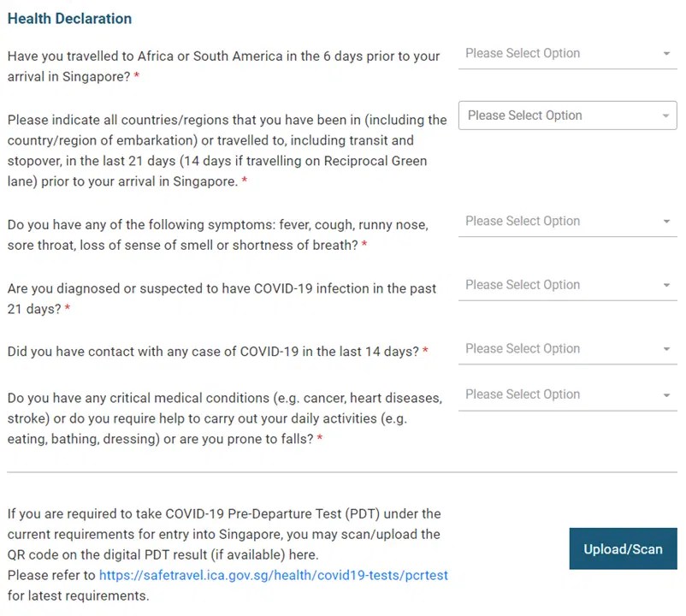This screenshot has width=686, height=616.
Task: Click the COVID-19 contact question label
Action: 212,352
